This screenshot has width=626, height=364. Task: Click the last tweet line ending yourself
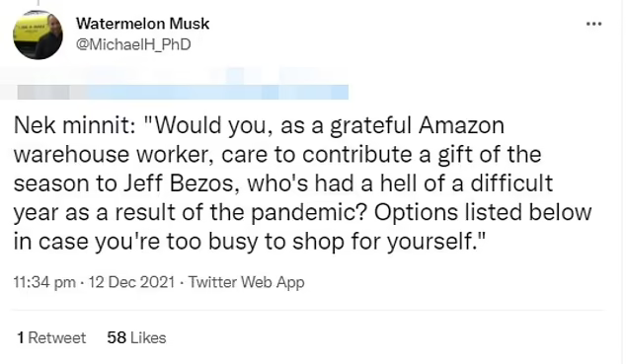point(250,242)
